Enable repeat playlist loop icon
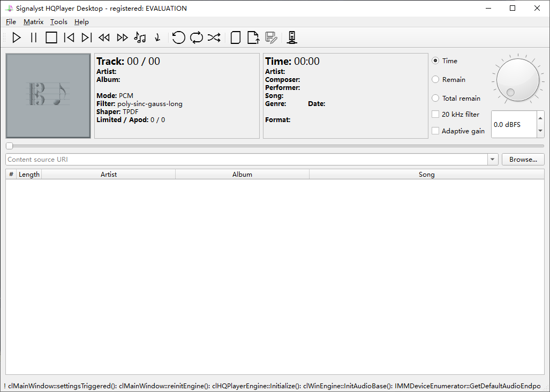Screen dimensions: 550x392 tap(196, 37)
